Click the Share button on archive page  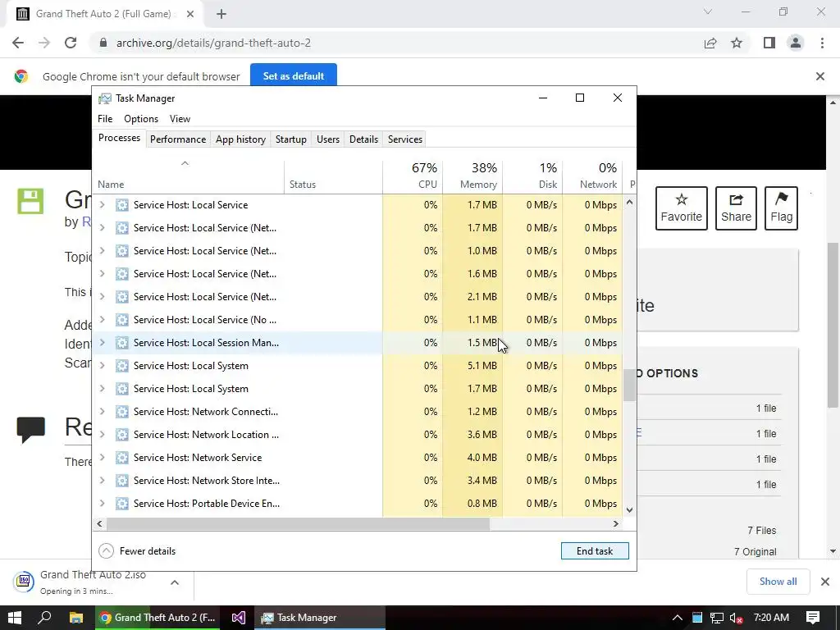click(736, 208)
